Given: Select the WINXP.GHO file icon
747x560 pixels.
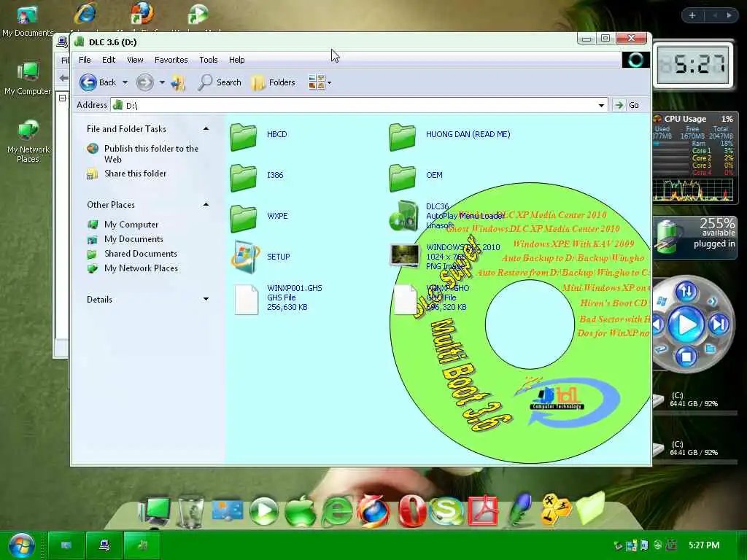Looking at the screenshot, I should tap(406, 300).
